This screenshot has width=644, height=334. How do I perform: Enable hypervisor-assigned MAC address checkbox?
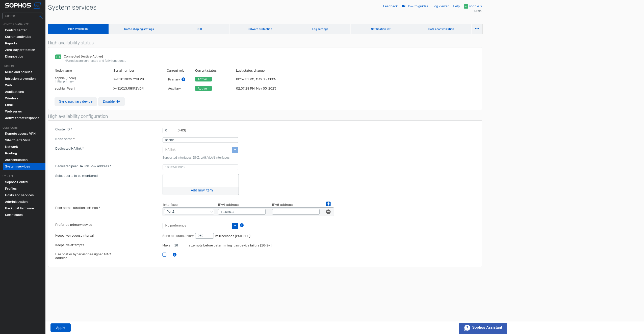(164, 255)
